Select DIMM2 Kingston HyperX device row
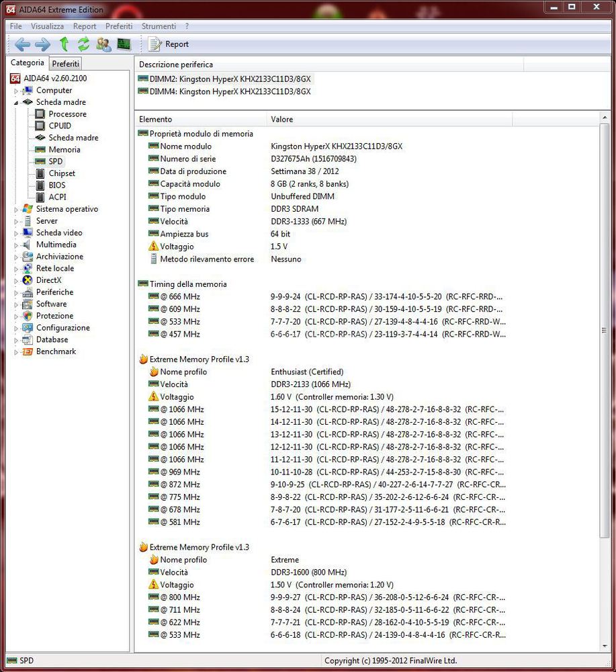The image size is (616, 672). (x=225, y=79)
